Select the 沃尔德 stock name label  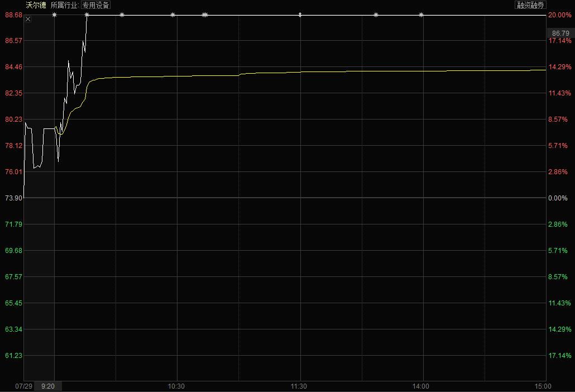pos(36,5)
